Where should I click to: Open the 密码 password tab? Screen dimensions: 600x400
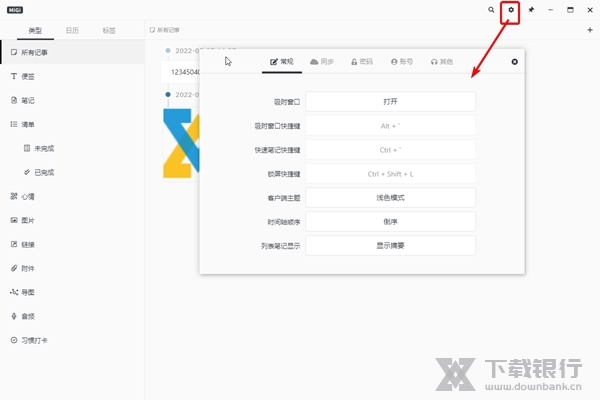pyautogui.click(x=362, y=62)
